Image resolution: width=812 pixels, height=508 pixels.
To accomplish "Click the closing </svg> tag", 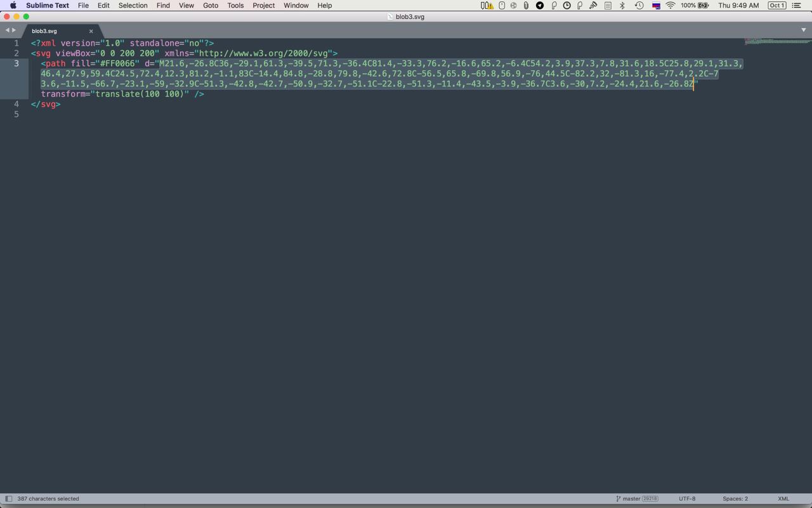I will click(46, 104).
